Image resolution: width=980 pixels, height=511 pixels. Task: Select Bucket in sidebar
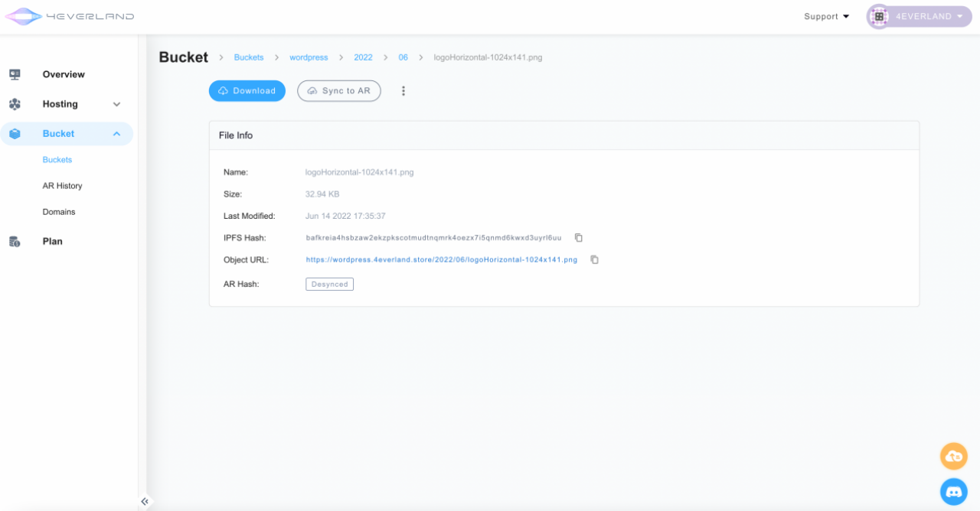tap(67, 134)
